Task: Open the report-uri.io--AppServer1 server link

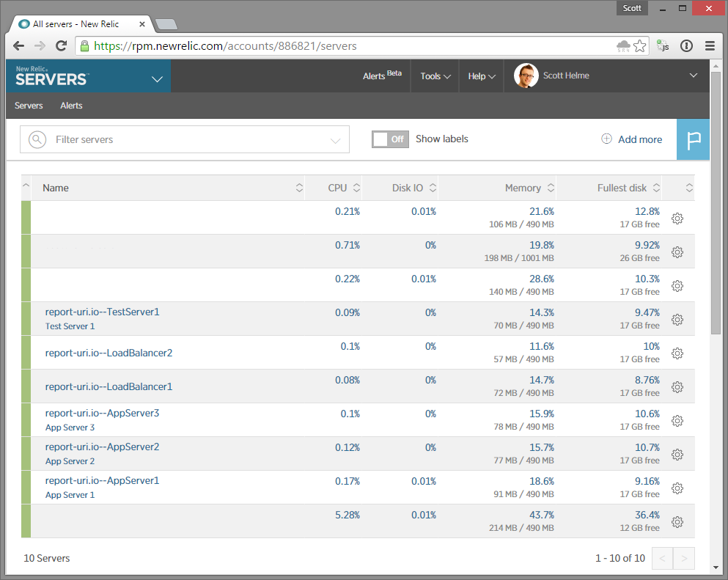Action: point(102,480)
